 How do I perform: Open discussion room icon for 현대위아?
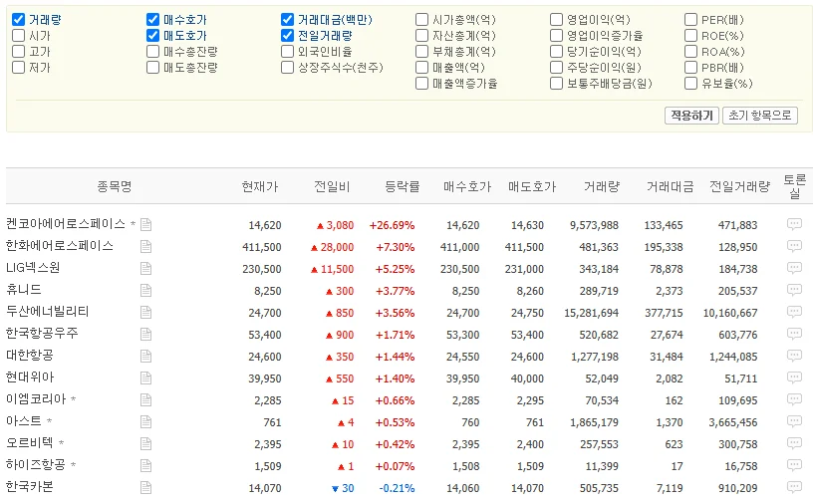coord(794,378)
